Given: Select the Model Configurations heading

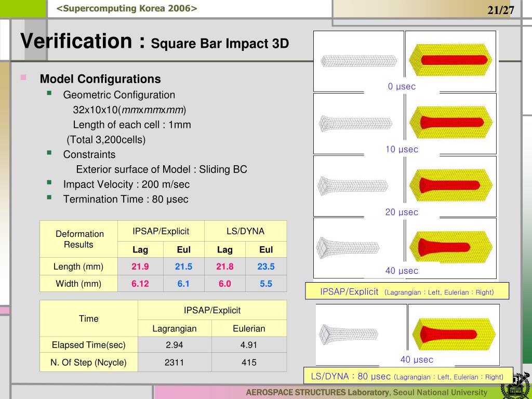Looking at the screenshot, I should (x=100, y=79).
